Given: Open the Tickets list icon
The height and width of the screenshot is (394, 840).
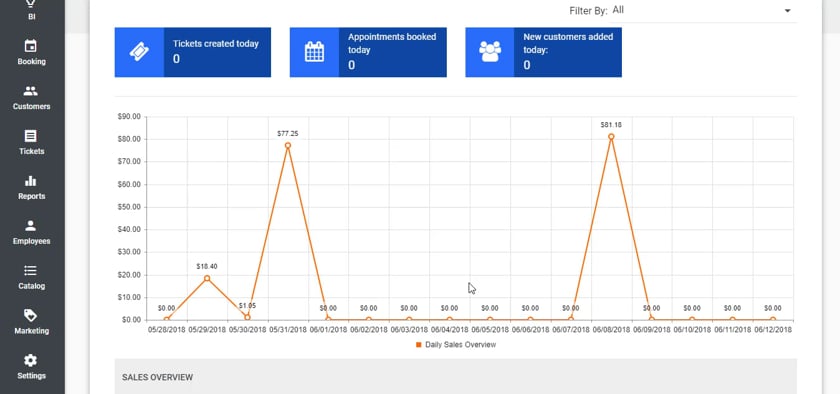Looking at the screenshot, I should pyautogui.click(x=31, y=136).
